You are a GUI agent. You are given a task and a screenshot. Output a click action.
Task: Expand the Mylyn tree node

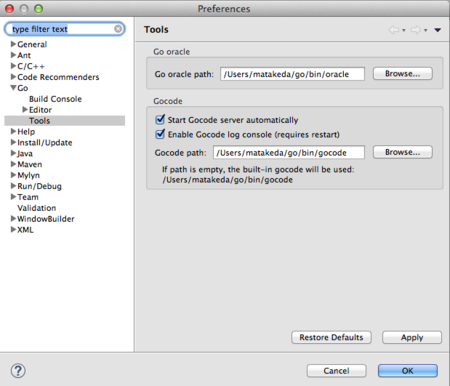coord(13,175)
